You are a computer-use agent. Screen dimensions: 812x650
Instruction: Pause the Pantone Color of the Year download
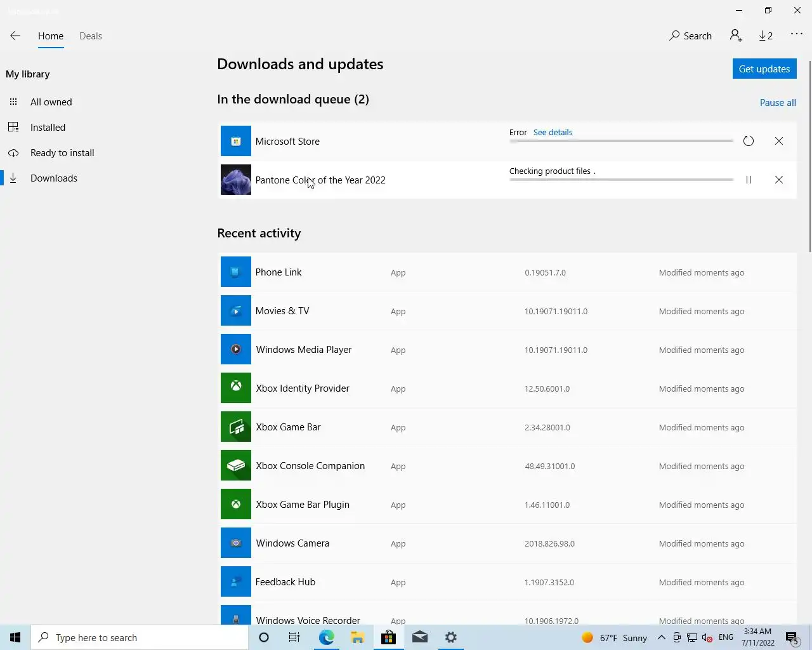[x=749, y=180]
